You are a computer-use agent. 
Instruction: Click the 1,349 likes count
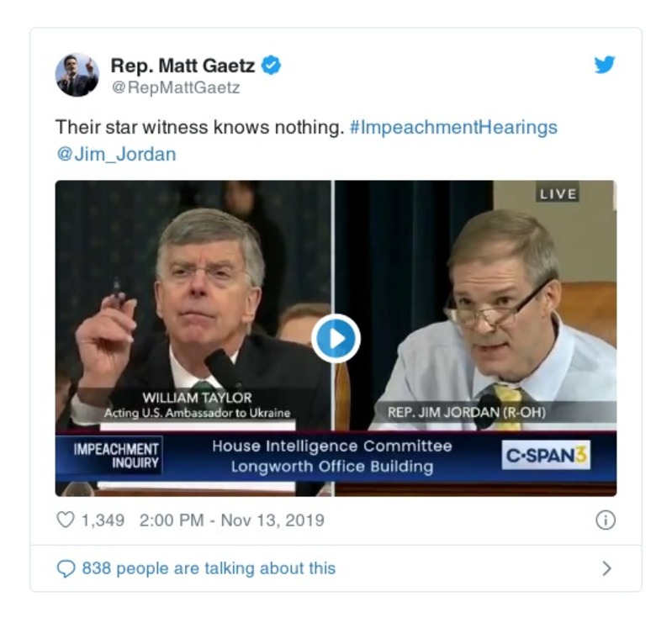click(x=103, y=520)
